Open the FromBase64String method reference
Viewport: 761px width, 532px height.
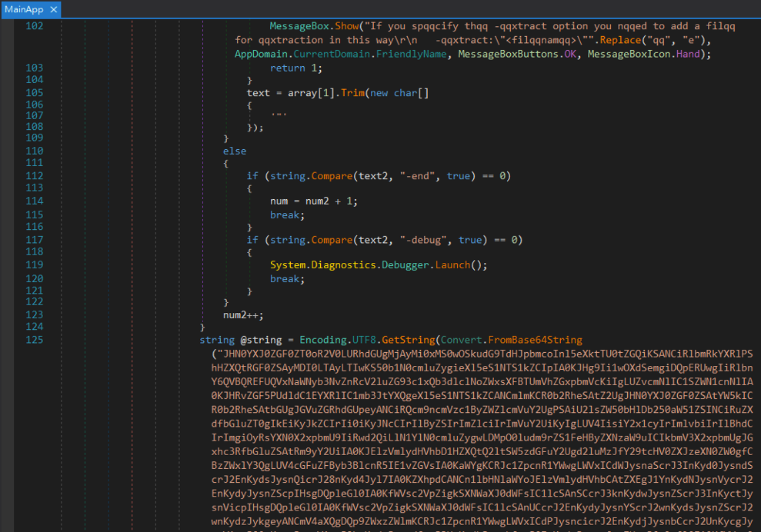(536, 340)
